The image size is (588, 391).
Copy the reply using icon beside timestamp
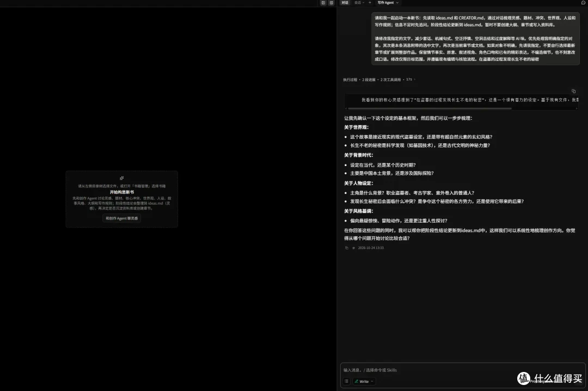coord(346,248)
